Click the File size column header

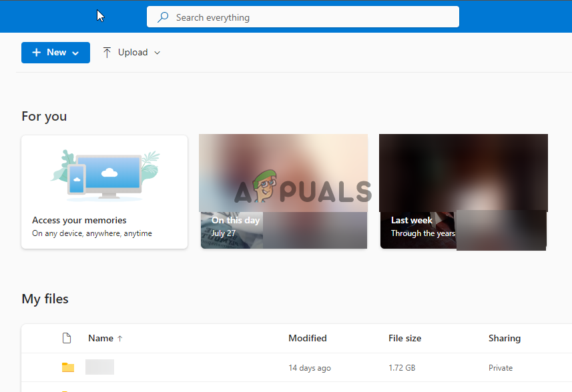tap(404, 338)
